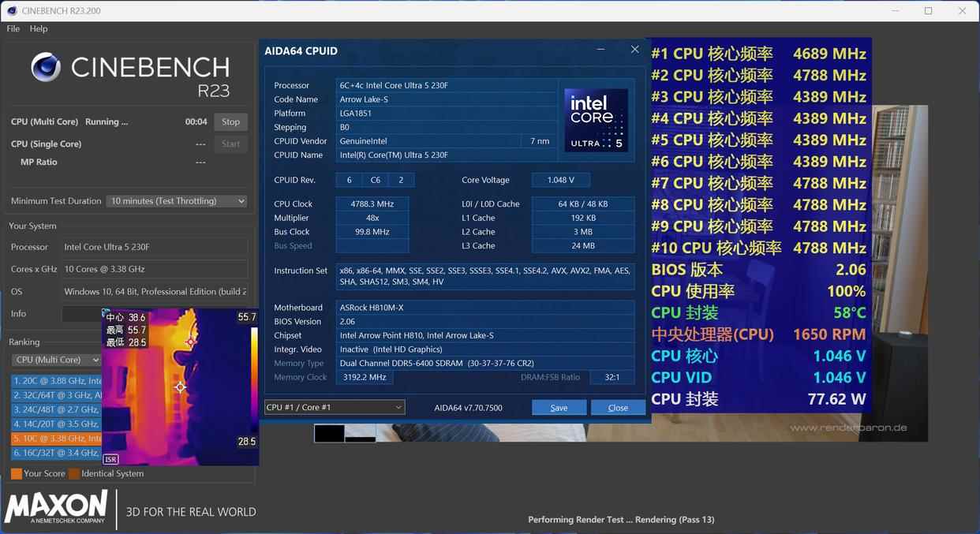The height and width of the screenshot is (534, 980).
Task: Open the Minimum Test Duration dropdown
Action: (177, 201)
